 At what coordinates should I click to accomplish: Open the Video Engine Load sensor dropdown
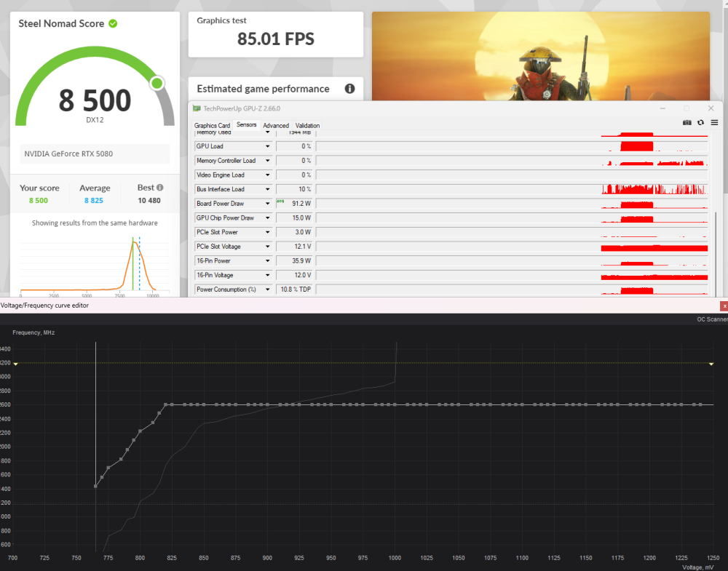pyautogui.click(x=267, y=175)
